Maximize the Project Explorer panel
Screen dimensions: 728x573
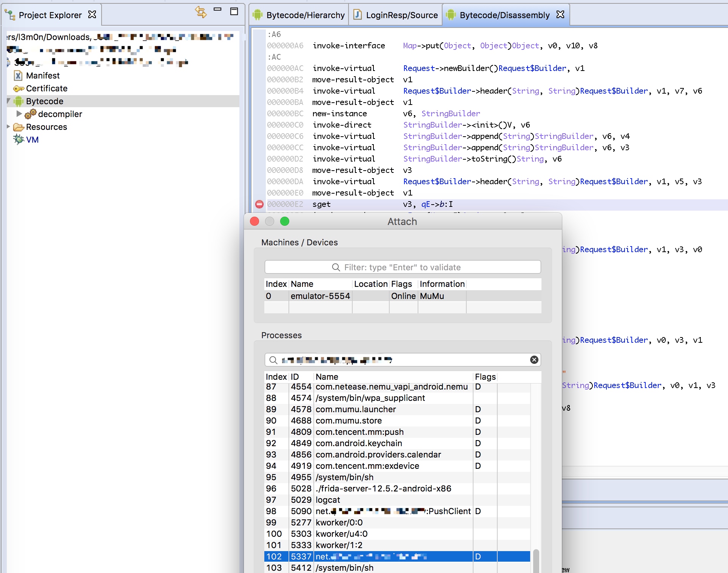[x=234, y=12]
